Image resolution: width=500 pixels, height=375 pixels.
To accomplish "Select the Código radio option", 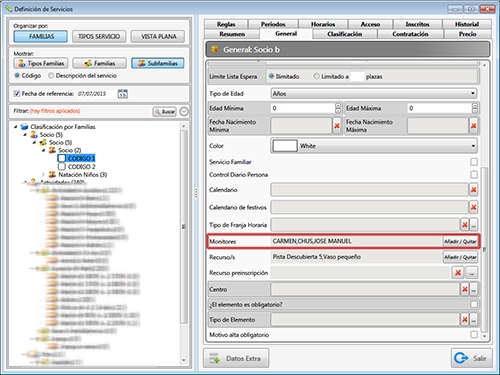I will coord(17,76).
